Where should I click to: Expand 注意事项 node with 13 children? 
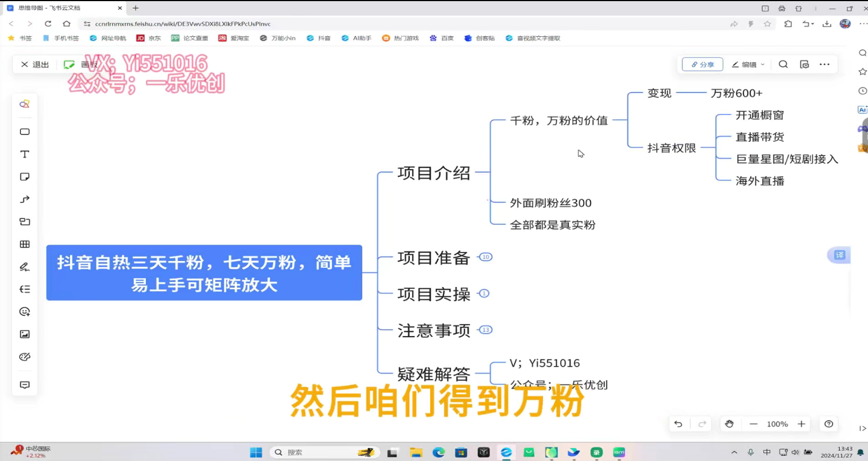(485, 330)
